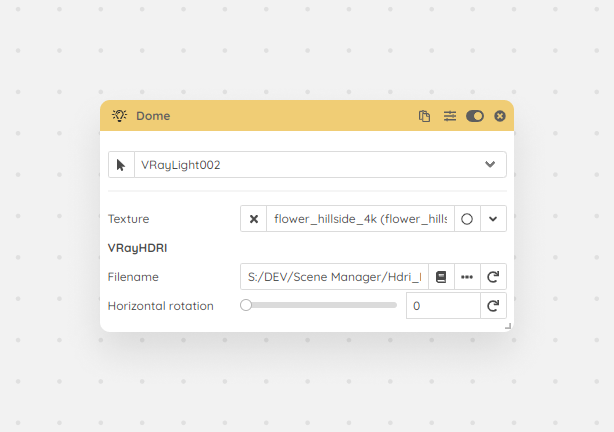Screen dimensions: 614x432
Task: Expand the VRayLight002 dropdown chevron
Action: click(490, 164)
